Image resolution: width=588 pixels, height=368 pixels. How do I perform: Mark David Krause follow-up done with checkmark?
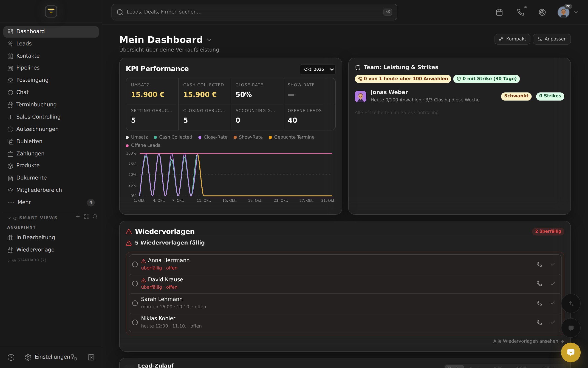point(553,284)
